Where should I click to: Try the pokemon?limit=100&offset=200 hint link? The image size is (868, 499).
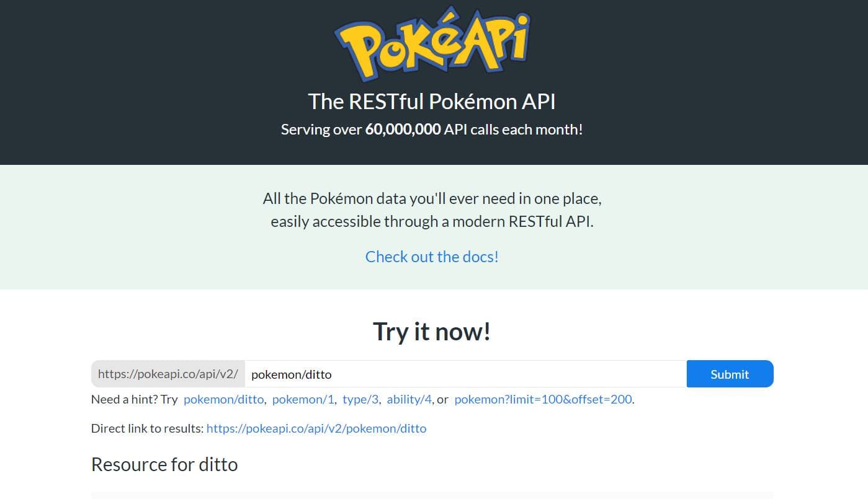coord(544,399)
